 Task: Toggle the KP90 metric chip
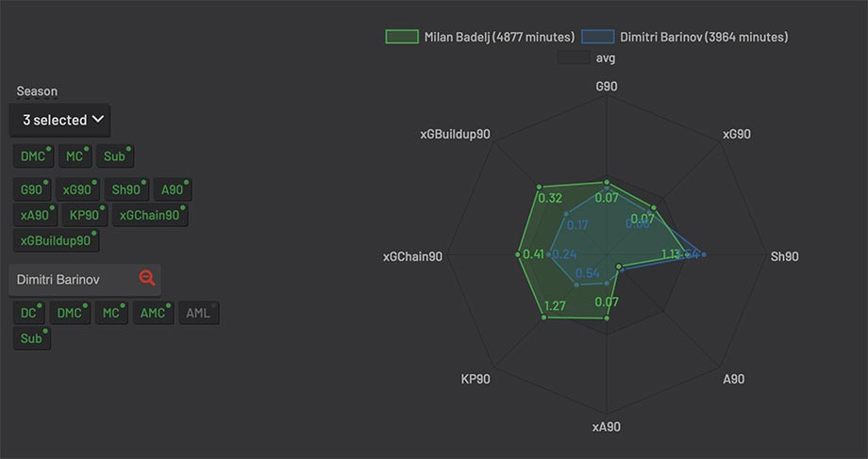click(85, 215)
